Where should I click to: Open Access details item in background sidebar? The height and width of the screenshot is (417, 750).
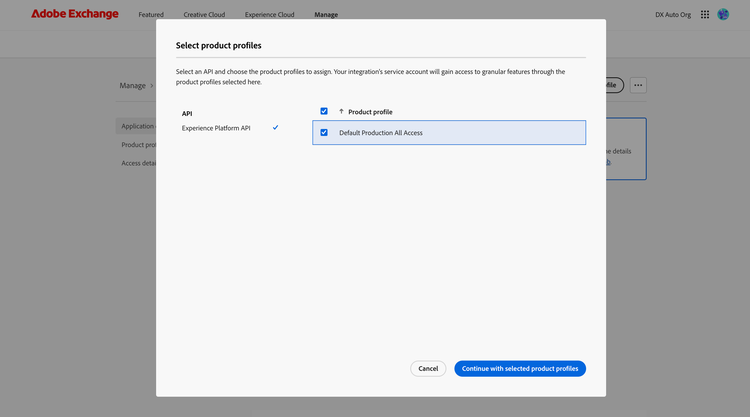point(138,163)
